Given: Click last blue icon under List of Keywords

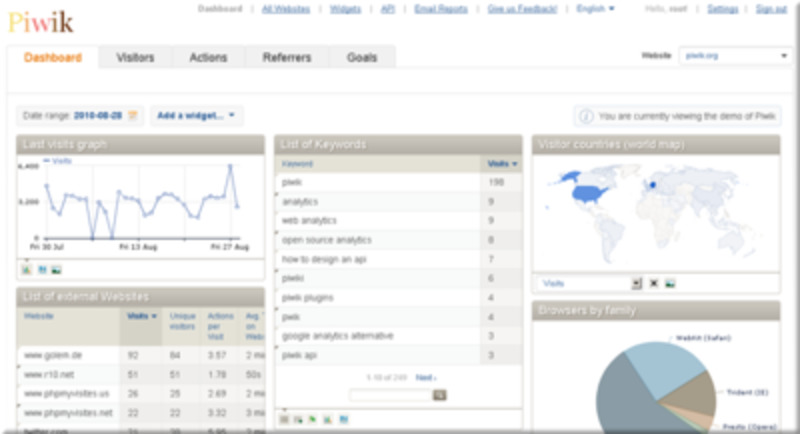Looking at the screenshot, I should point(343,419).
